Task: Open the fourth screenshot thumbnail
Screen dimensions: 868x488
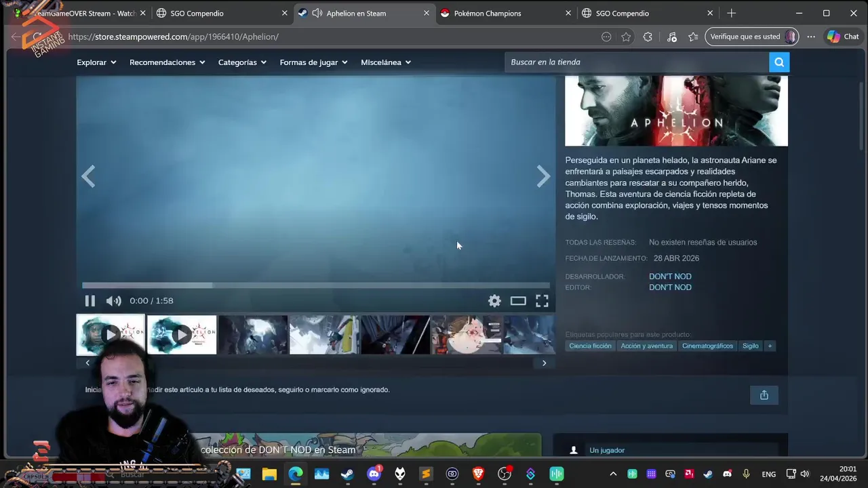Action: (x=324, y=334)
